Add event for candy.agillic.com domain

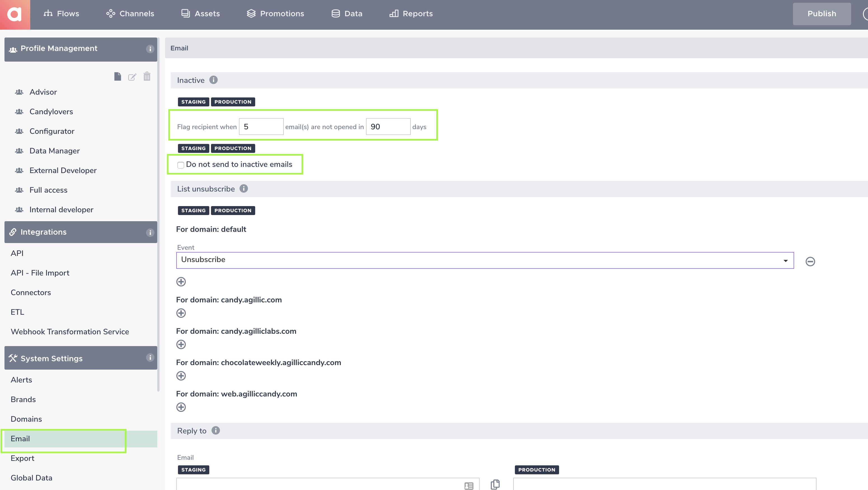pyautogui.click(x=181, y=313)
